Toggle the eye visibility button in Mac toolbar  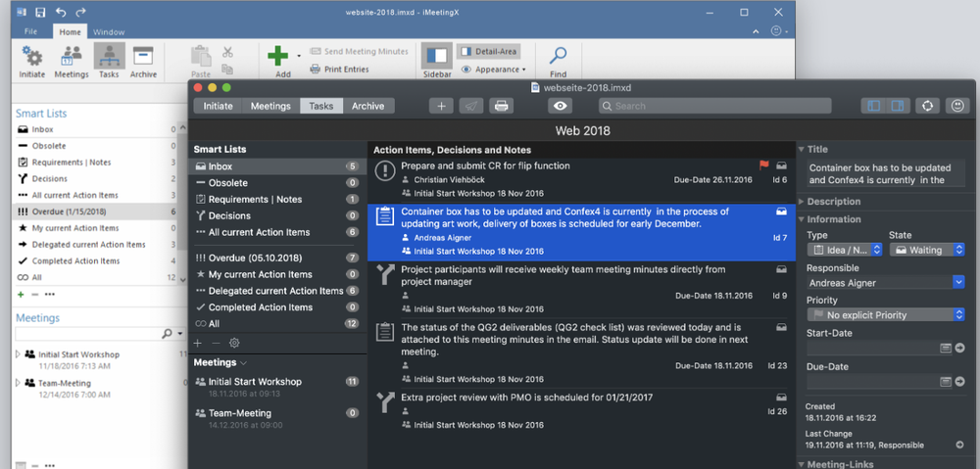560,106
